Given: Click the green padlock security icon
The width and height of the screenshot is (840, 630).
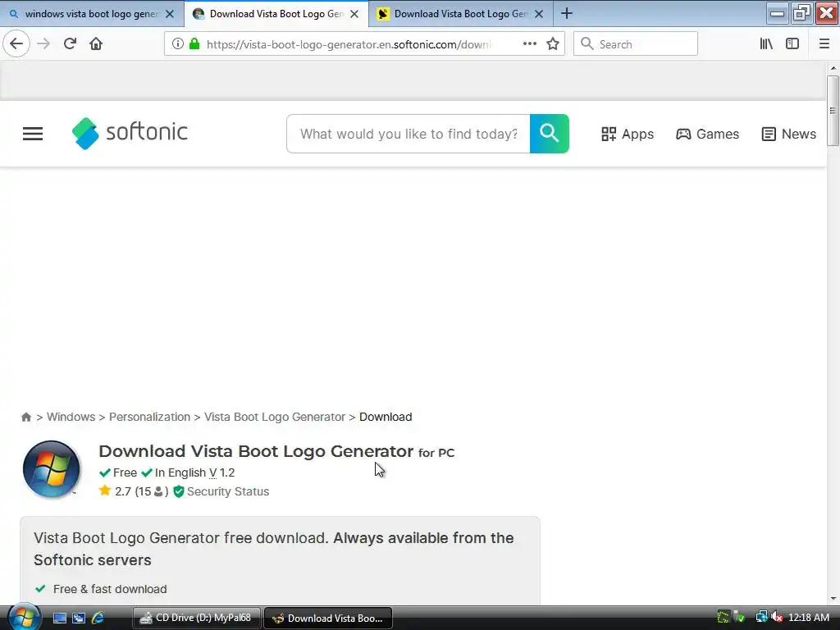Looking at the screenshot, I should [194, 44].
